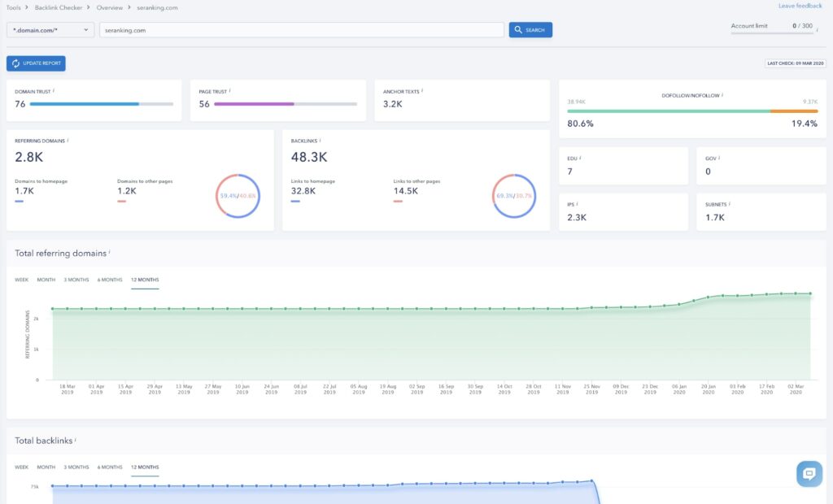Select 12 Months tab in Total backlinks chart
The width and height of the screenshot is (833, 504).
tap(145, 467)
